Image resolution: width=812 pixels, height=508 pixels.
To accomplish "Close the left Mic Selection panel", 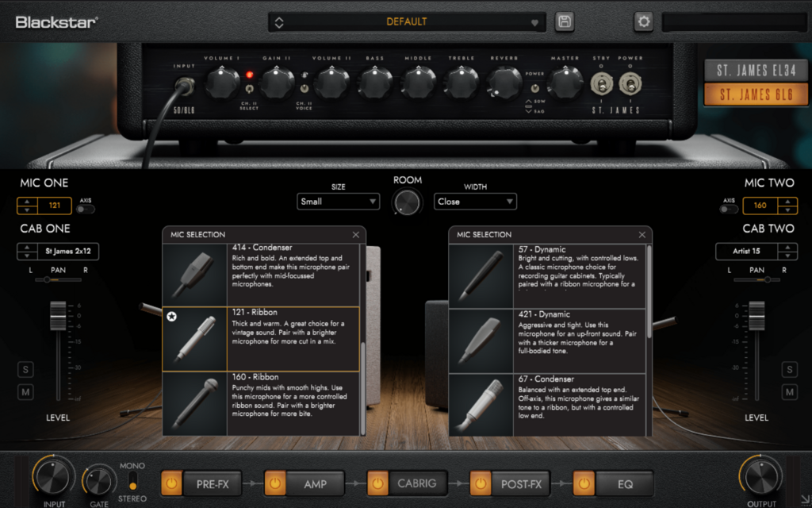I will (357, 235).
